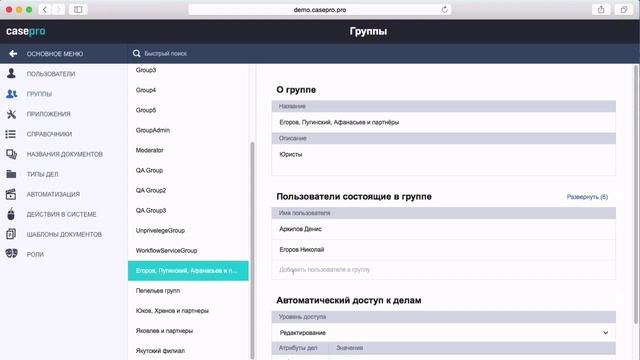
Task: Click the Группы people icon
Action: click(x=11, y=93)
